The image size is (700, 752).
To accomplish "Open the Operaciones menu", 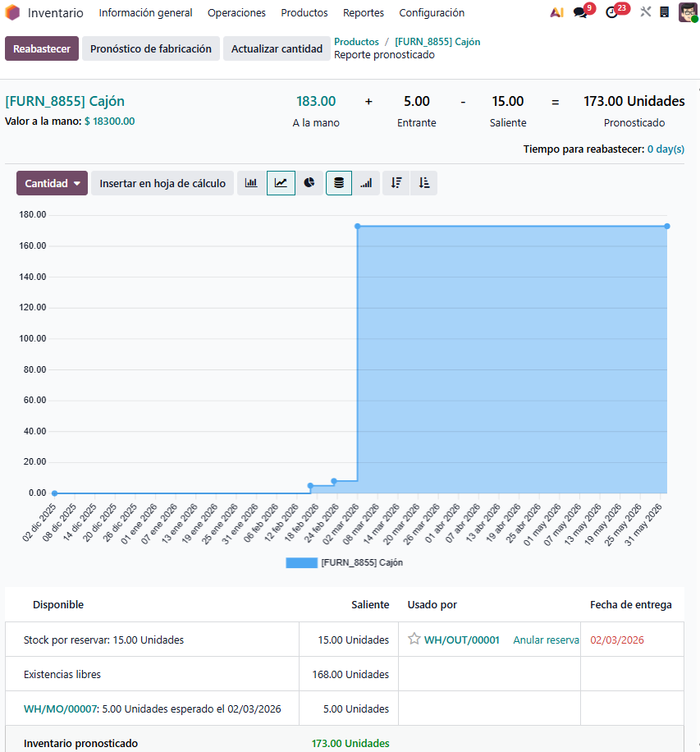I will pos(236,13).
